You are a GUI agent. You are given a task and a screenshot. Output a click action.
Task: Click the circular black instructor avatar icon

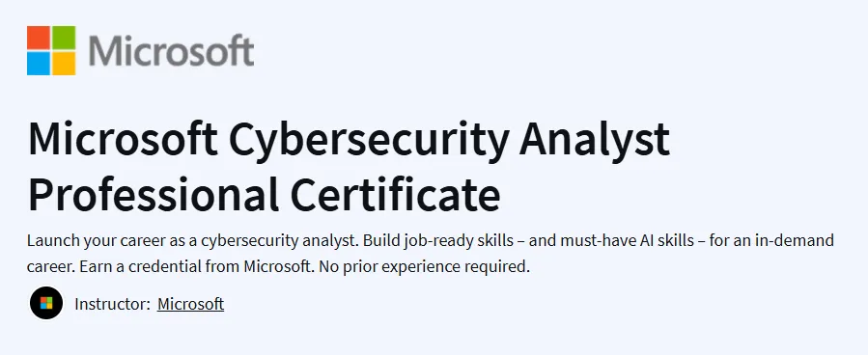click(x=46, y=304)
